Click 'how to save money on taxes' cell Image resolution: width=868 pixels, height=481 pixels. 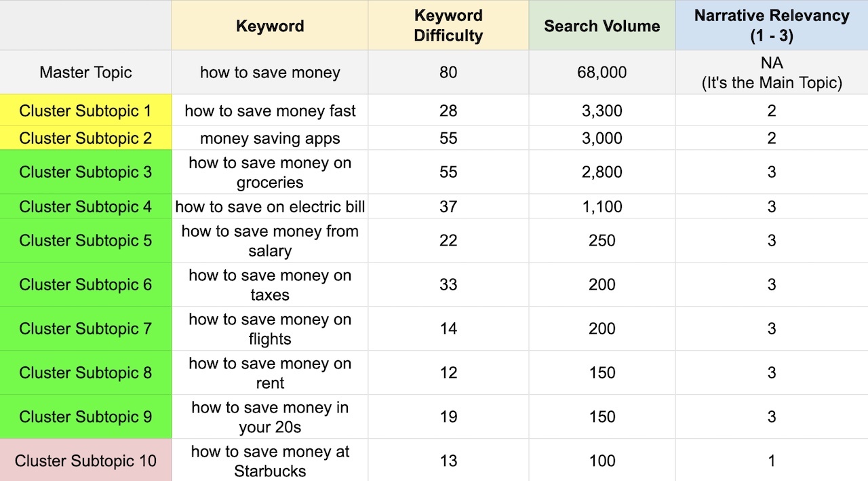[x=270, y=284]
